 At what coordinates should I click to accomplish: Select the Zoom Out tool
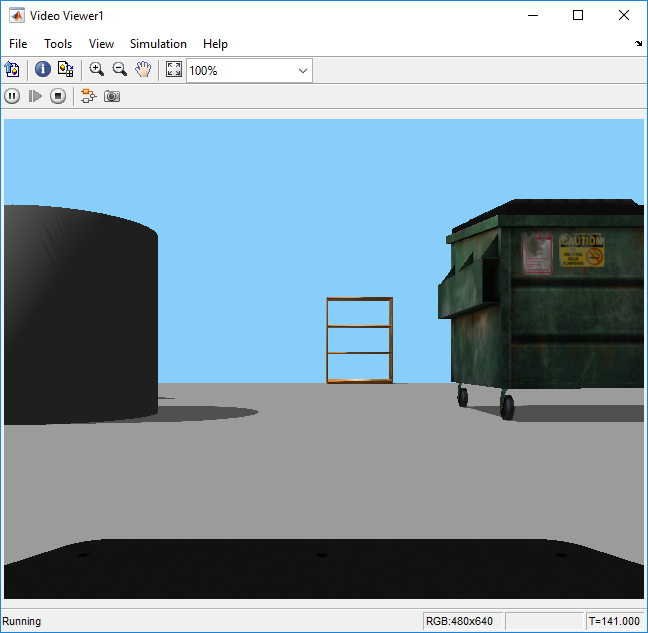pyautogui.click(x=120, y=70)
